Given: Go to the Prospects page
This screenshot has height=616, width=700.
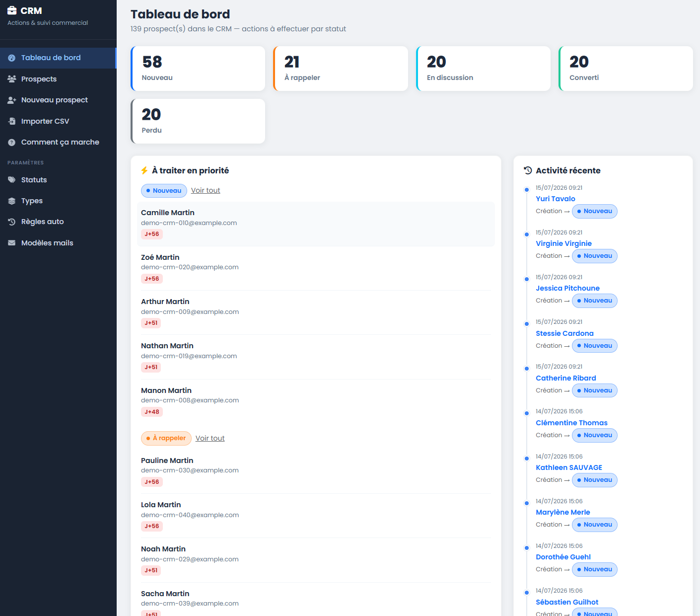Looking at the screenshot, I should pos(58,79).
